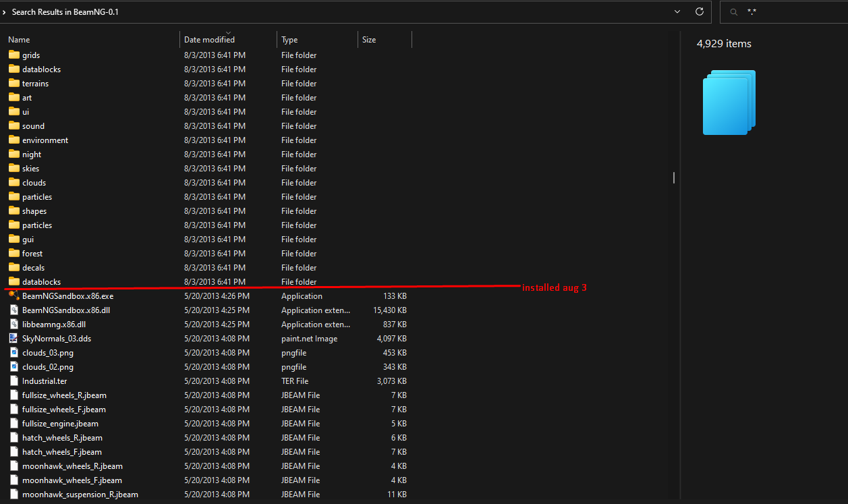Select the hatch_wheels_F.jbeam file name
This screenshot has height=504, width=848.
(62, 452)
